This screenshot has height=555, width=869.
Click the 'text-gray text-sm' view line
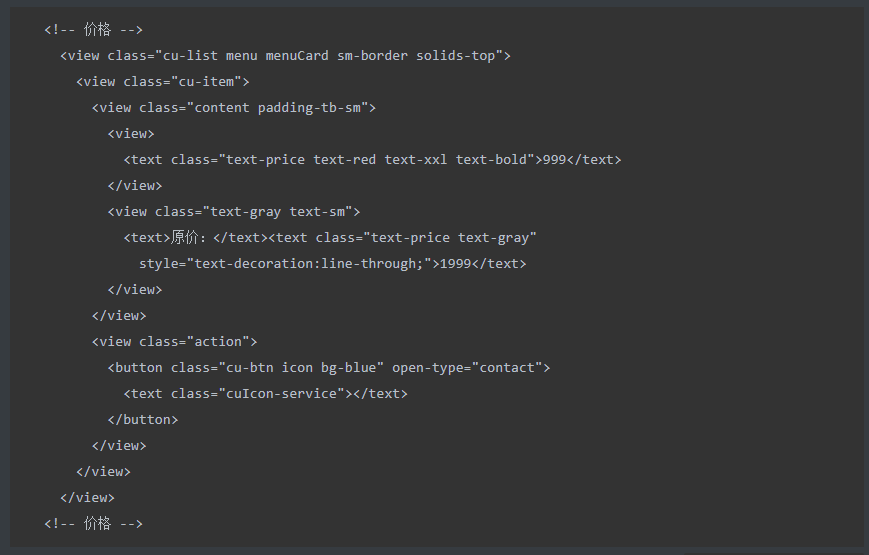234,211
